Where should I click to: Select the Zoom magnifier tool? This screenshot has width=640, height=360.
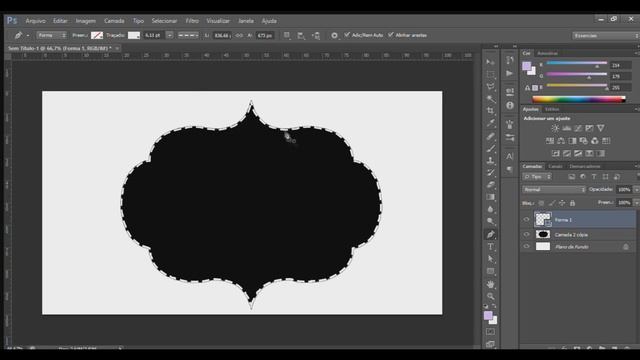point(490,296)
